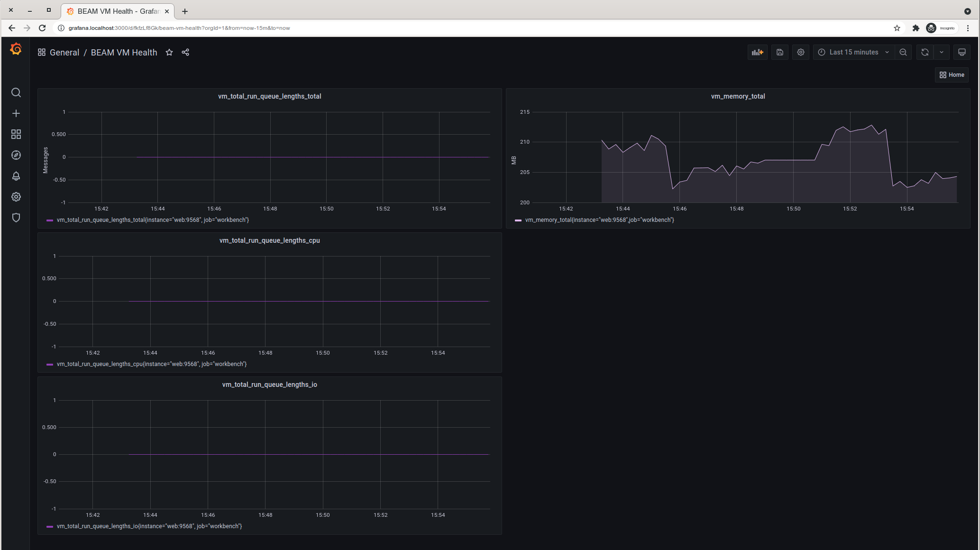Open the search dashboards icon

16,92
